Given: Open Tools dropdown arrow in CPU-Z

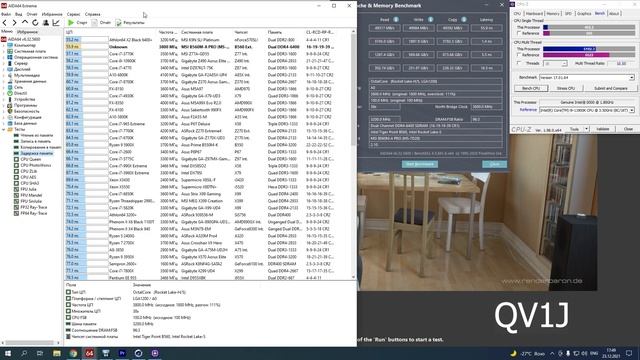Looking at the screenshot, I should [586, 129].
